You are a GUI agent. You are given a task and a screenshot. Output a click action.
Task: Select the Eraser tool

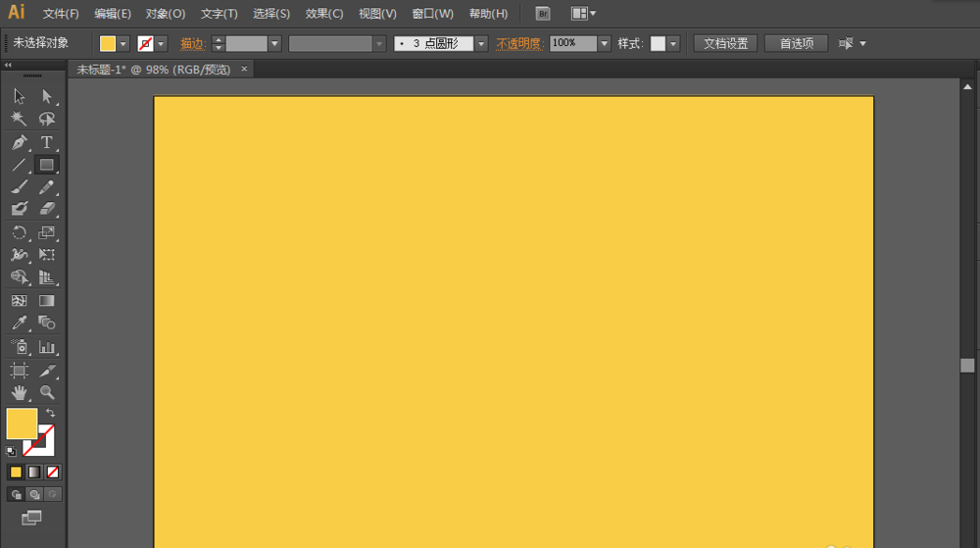[x=46, y=209]
